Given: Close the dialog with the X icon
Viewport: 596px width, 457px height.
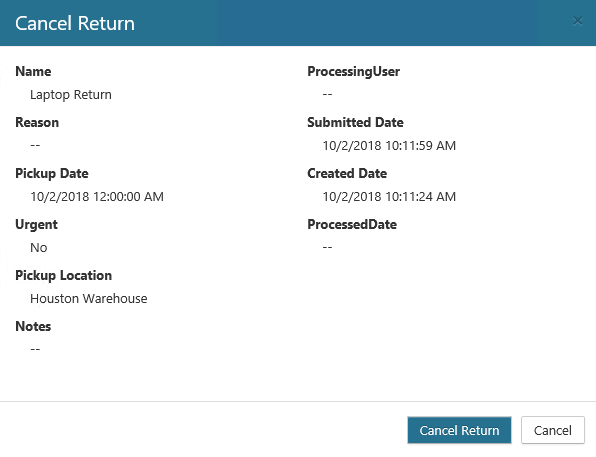Looking at the screenshot, I should tap(578, 21).
